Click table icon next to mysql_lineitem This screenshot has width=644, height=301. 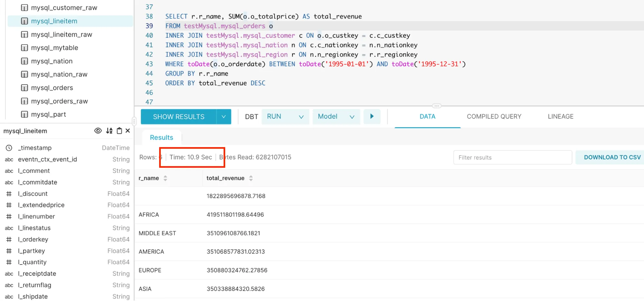pos(24,21)
